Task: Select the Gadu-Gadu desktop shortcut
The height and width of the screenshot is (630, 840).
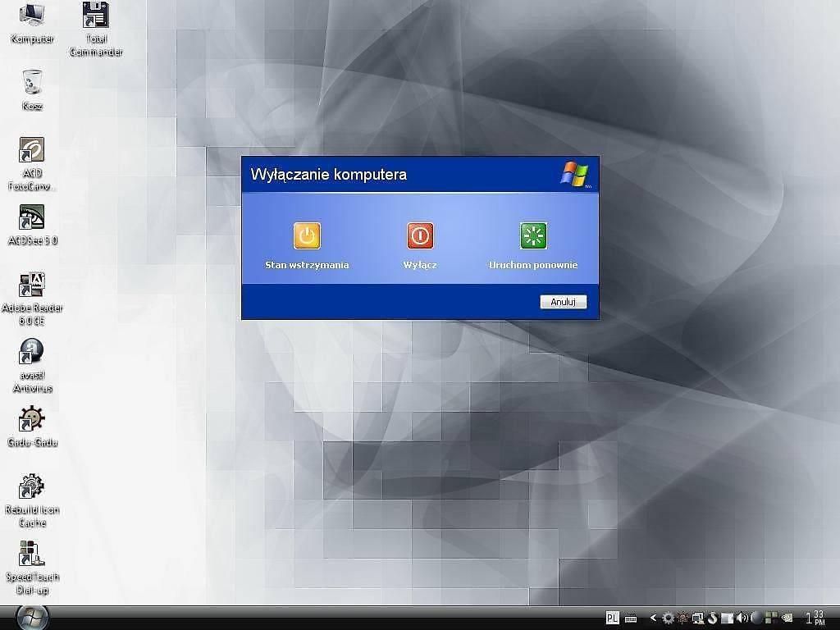Action: pyautogui.click(x=32, y=427)
